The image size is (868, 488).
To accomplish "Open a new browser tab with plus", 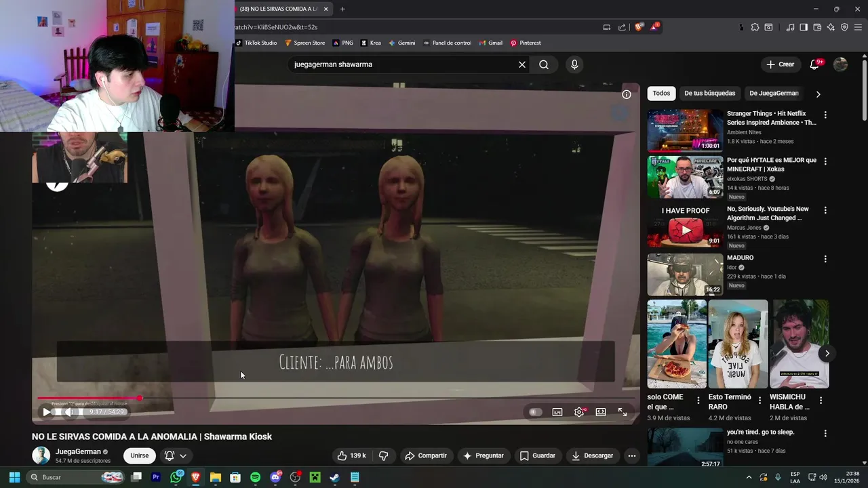I will 342,9.
